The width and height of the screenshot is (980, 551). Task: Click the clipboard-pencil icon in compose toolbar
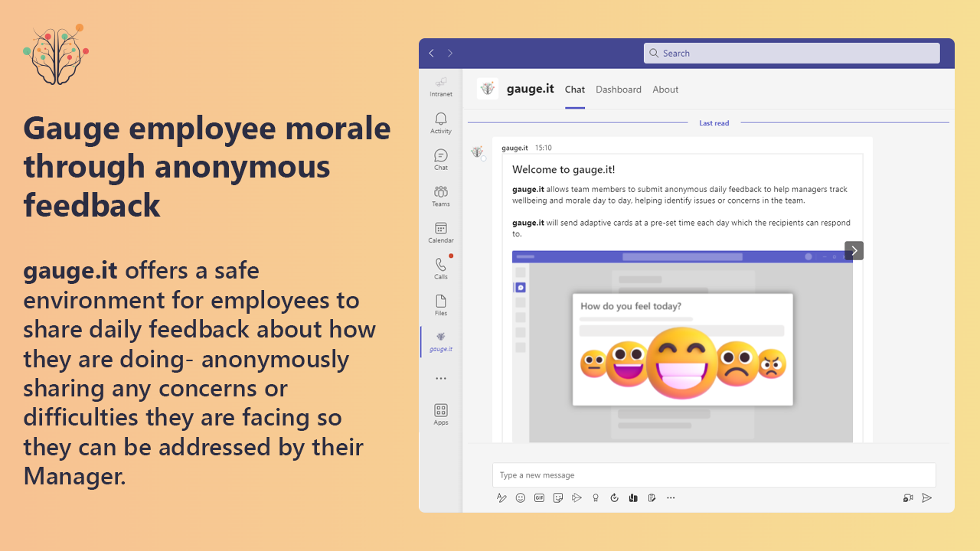pyautogui.click(x=652, y=497)
